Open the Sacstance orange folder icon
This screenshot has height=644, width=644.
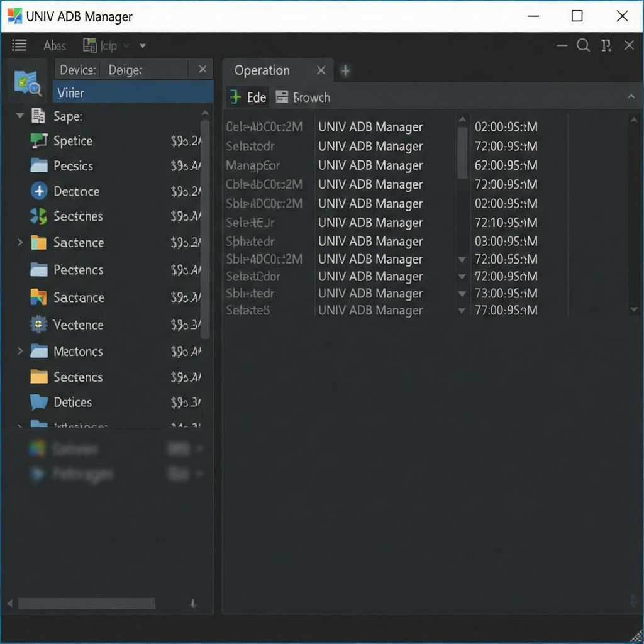tap(38, 297)
